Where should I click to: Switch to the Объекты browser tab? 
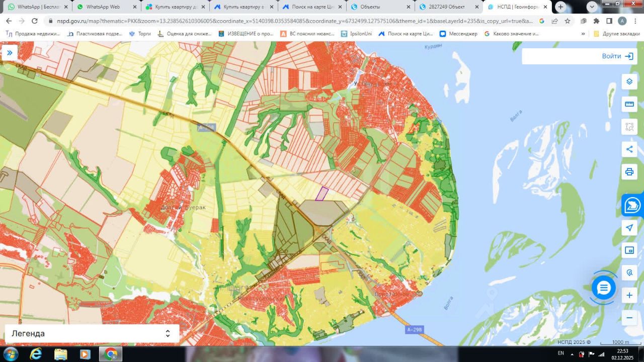[x=381, y=7]
